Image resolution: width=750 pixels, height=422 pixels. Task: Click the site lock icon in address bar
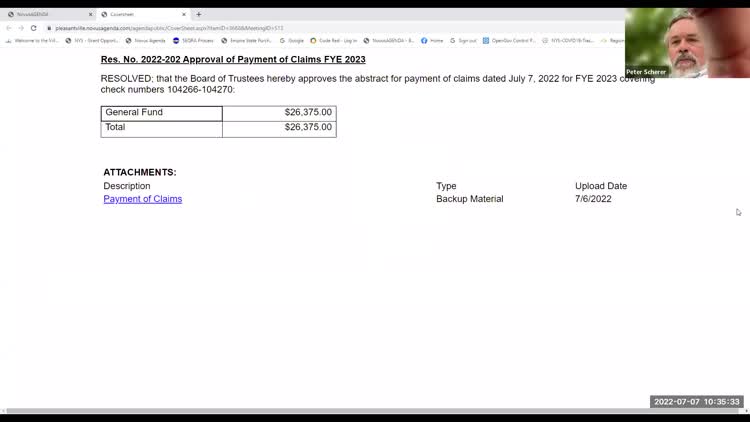[49, 28]
